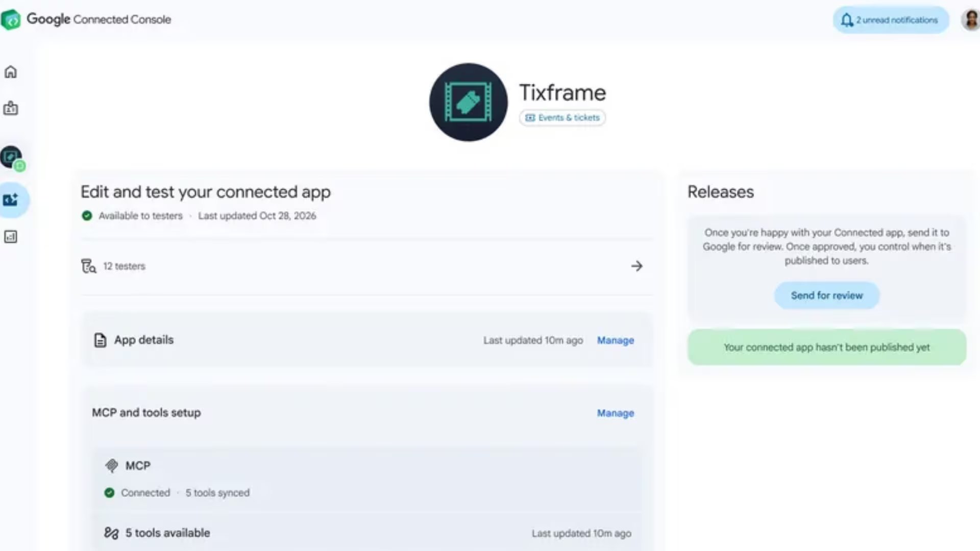Image resolution: width=980 pixels, height=551 pixels.
Task: Open the robot-shaped icon in the sidebar
Action: [x=11, y=108]
